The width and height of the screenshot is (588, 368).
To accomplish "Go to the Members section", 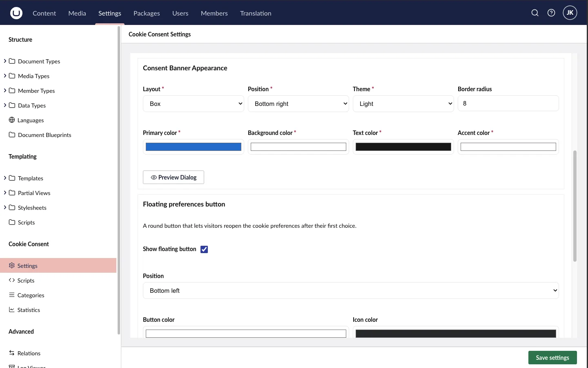I will 214,13.
